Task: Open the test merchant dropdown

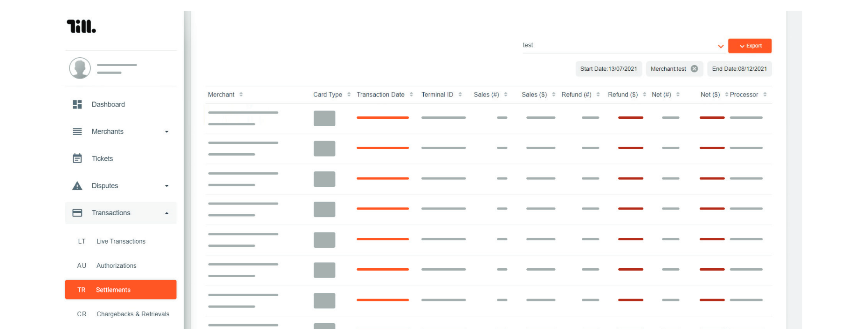Action: [624, 46]
